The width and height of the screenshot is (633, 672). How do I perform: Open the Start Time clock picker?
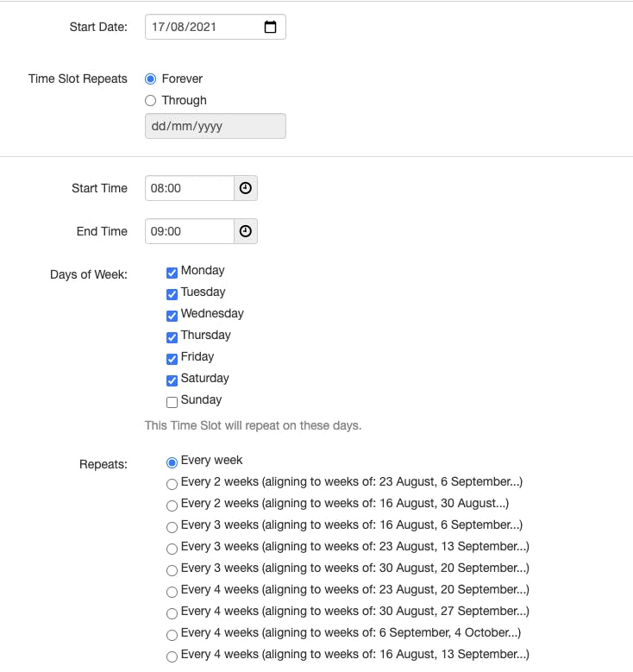pyautogui.click(x=246, y=188)
